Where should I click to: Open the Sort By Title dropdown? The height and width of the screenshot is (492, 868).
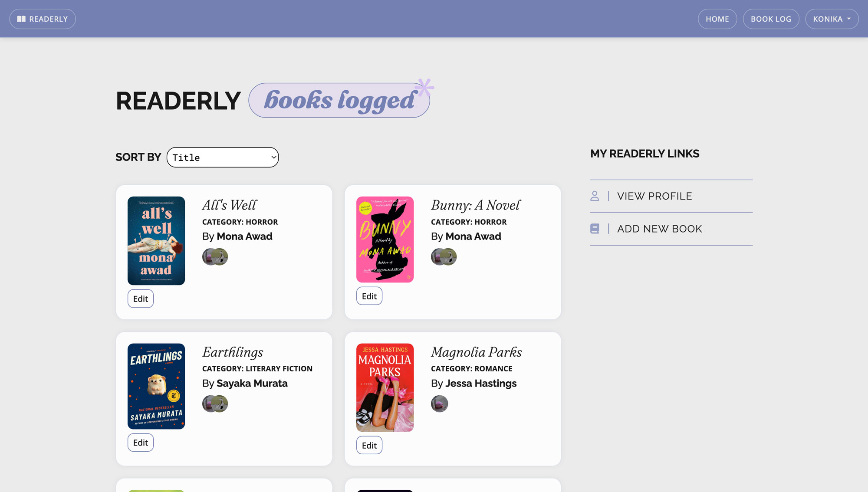[223, 157]
